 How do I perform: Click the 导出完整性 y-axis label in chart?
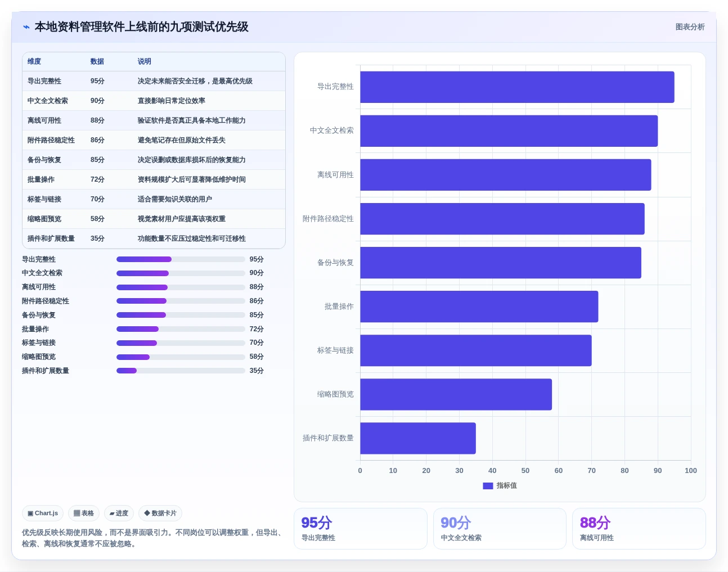[x=335, y=87]
